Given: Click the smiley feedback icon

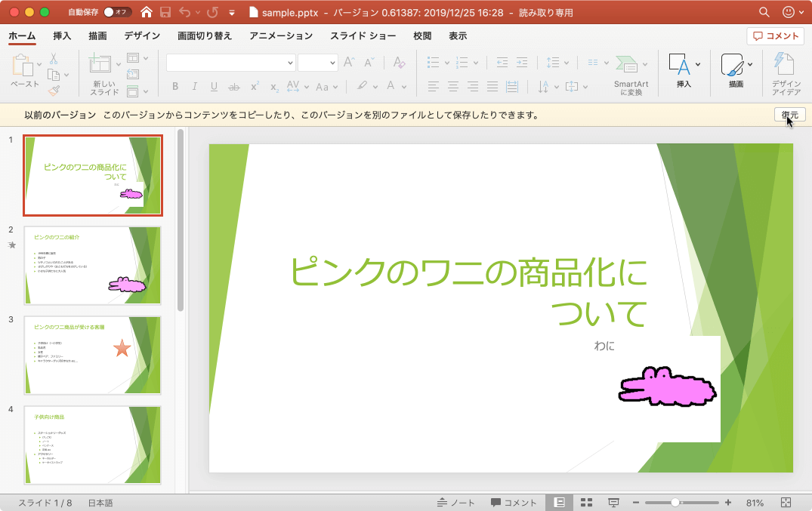Looking at the screenshot, I should [x=788, y=12].
